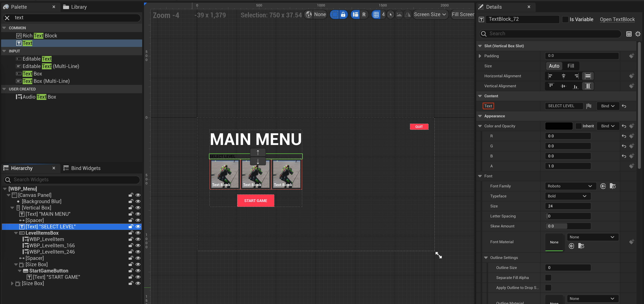This screenshot has height=304, width=644.
Task: Click the Open TextBlock link
Action: click(617, 19)
